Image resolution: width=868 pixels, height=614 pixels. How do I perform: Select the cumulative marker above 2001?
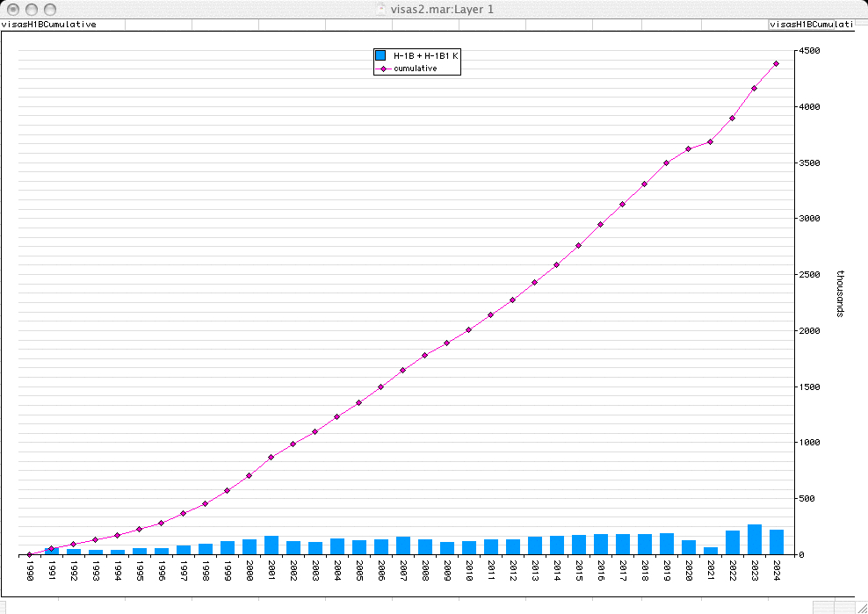[271, 457]
